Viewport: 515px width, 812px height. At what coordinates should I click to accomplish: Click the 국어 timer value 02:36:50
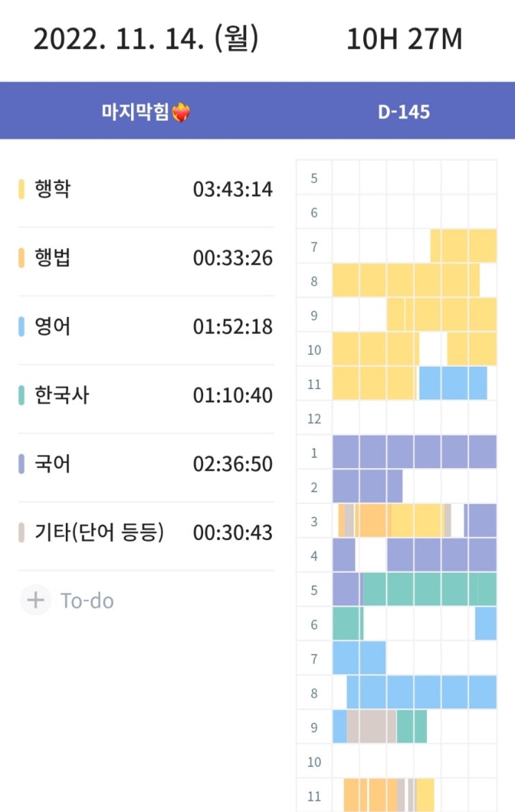pos(233,464)
